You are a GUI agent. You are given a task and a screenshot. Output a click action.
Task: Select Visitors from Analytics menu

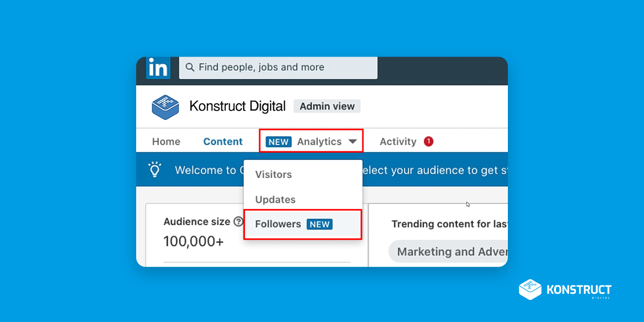(303, 174)
